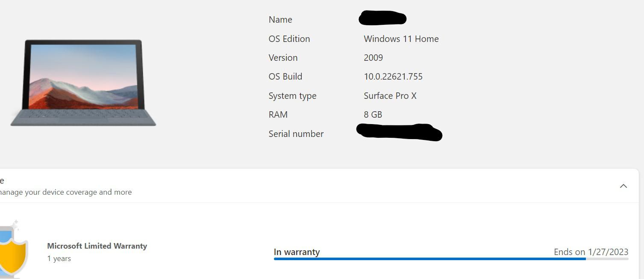Click the Serial number label
644x279 pixels.
296,134
